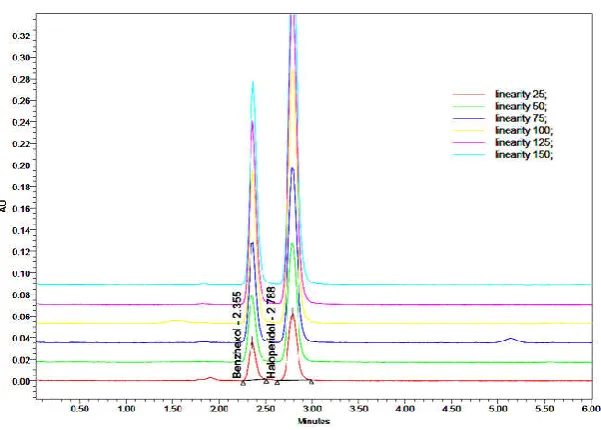Click the 4.50 x-axis tick label

452,409
